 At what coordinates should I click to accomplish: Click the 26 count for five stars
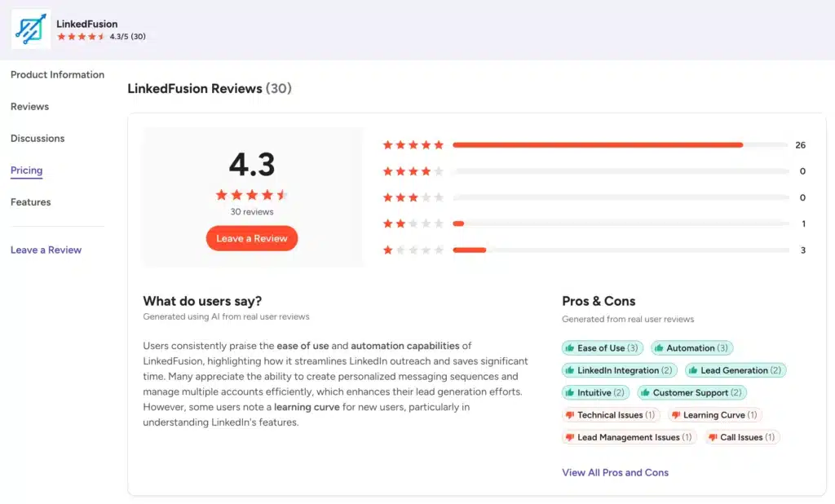[800, 145]
